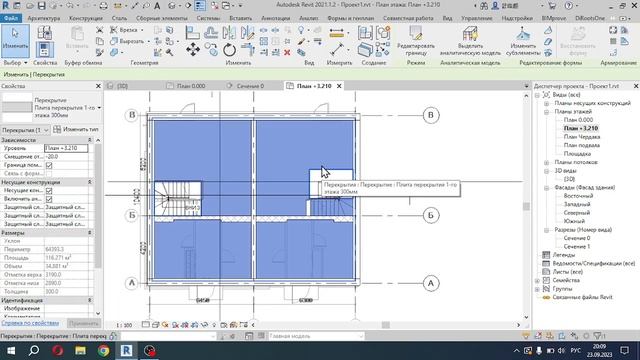Collapse the Планы этажей tree node
This screenshot has width=640, height=360.
coord(546,112)
